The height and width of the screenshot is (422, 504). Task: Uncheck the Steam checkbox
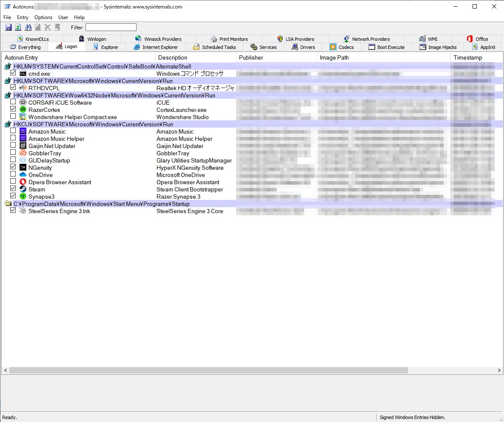[13, 188]
